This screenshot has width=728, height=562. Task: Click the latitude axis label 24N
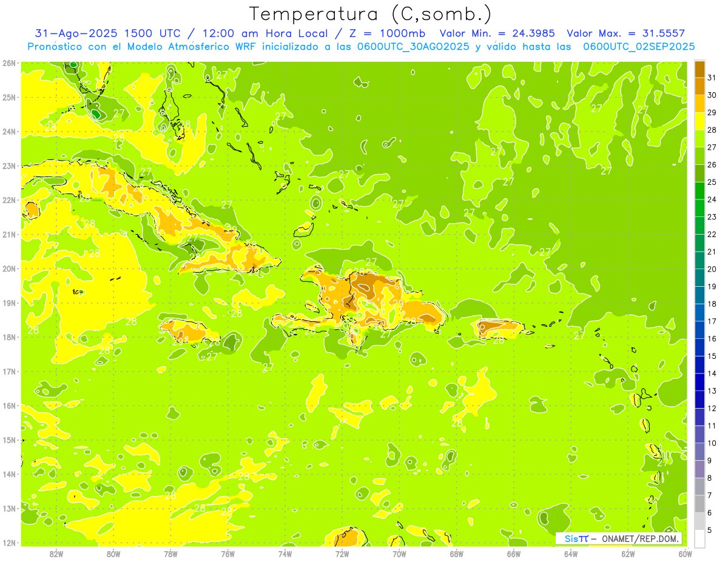point(9,132)
